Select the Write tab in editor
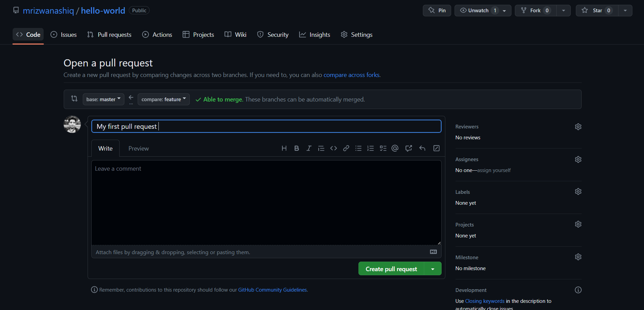Viewport: 644px width, 310px height. pyautogui.click(x=105, y=148)
